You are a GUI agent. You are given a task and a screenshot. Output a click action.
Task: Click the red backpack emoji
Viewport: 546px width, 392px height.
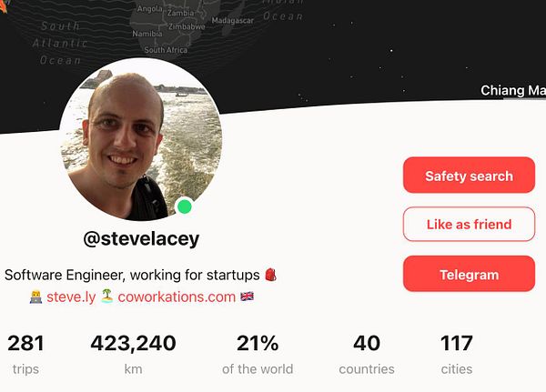(x=270, y=275)
